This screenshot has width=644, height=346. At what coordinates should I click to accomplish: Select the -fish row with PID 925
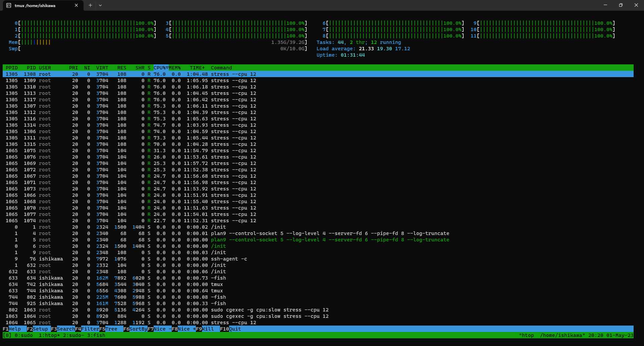click(x=318, y=303)
